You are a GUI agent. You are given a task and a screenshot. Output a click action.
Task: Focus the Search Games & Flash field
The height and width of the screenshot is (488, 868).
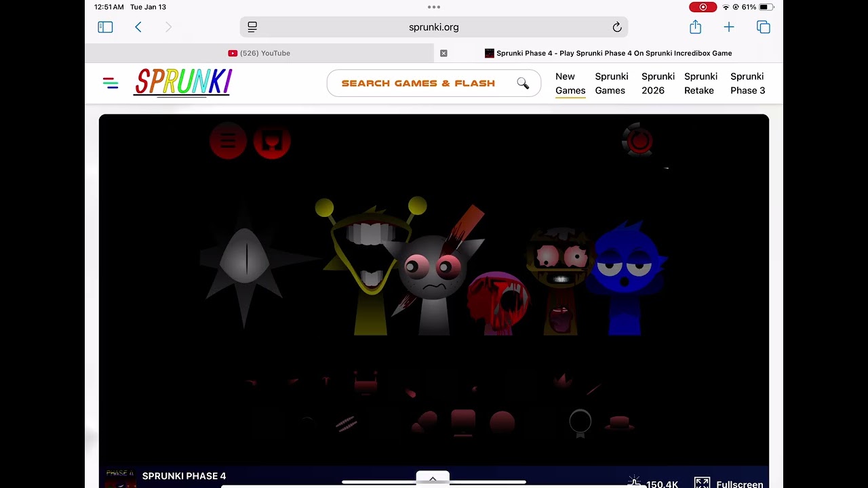click(x=434, y=83)
